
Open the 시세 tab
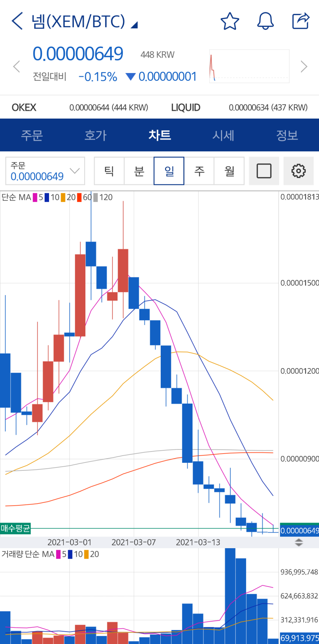(x=223, y=135)
